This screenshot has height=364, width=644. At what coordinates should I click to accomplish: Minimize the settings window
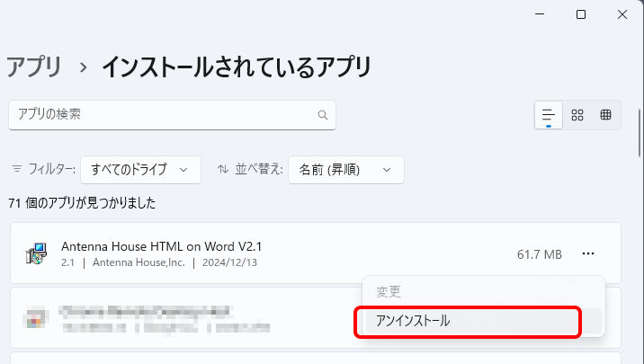pos(540,14)
